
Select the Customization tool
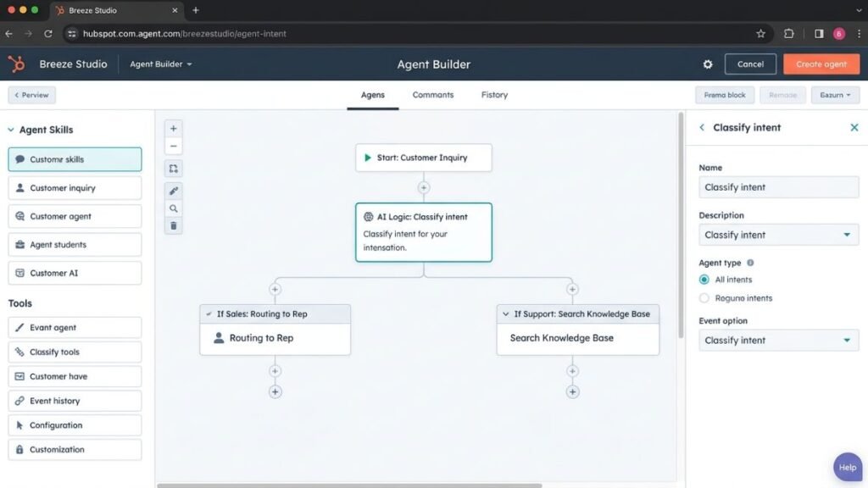75,449
